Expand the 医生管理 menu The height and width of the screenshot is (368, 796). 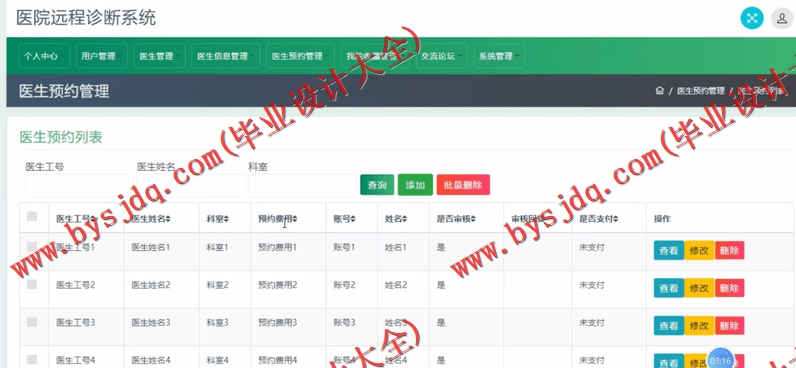click(x=159, y=56)
